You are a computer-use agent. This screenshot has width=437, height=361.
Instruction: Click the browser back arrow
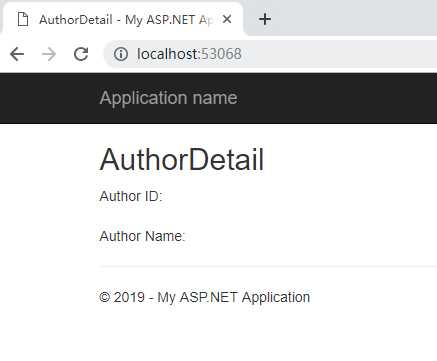click(17, 54)
